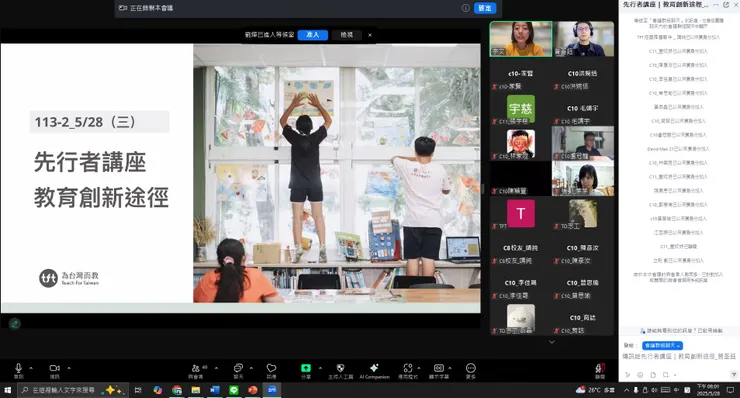
Task: Admit the waiting room attendee
Action: coord(312,35)
